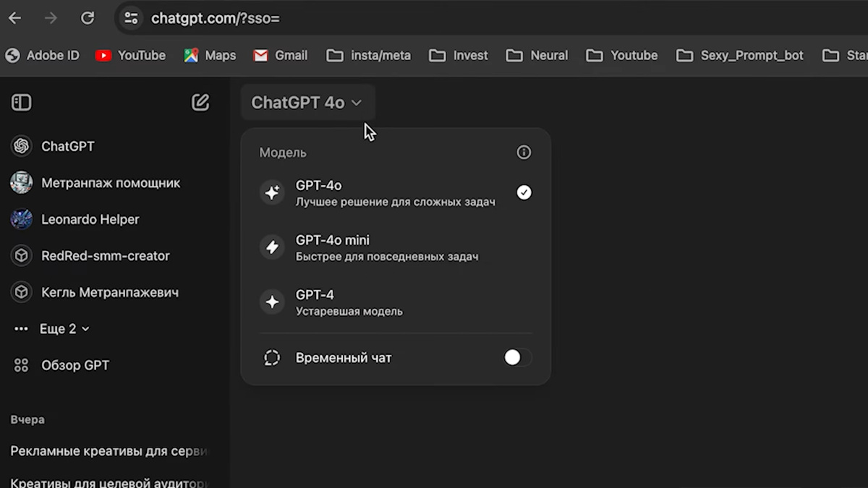868x488 pixels.
Task: Click the Leonardo Helper avatar icon
Action: click(22, 219)
